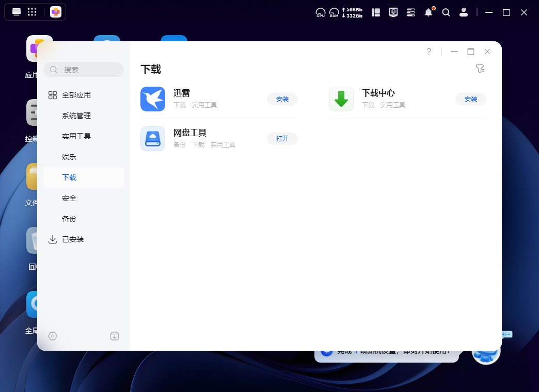This screenshot has width=539, height=392.
Task: Open the CPU usage gauge
Action: (x=321, y=13)
